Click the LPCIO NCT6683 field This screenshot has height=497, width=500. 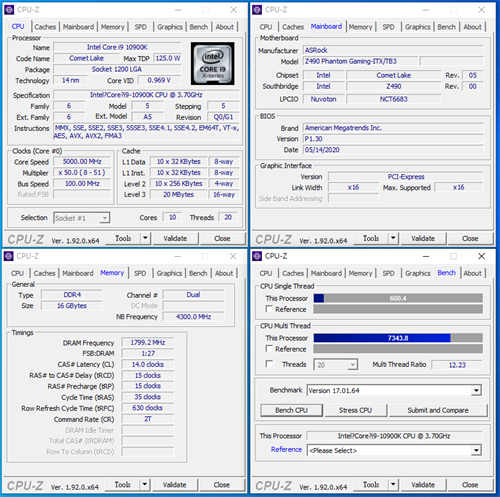tap(393, 99)
